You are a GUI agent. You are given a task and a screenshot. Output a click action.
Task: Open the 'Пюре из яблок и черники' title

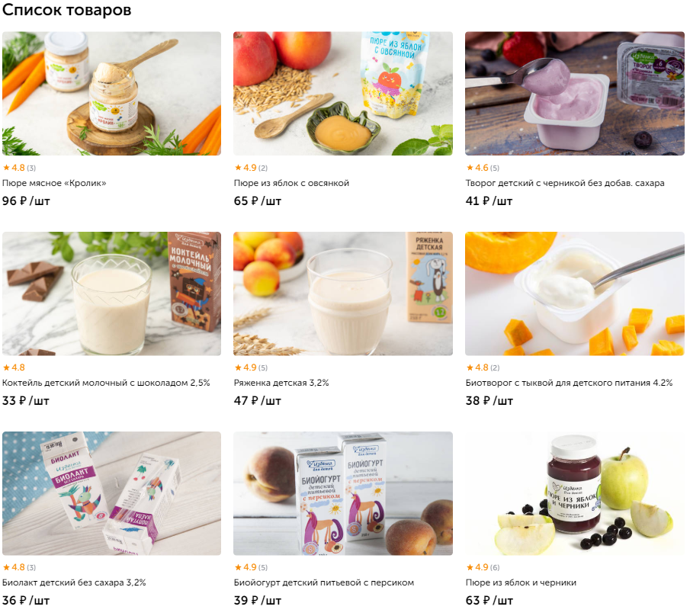tap(521, 582)
